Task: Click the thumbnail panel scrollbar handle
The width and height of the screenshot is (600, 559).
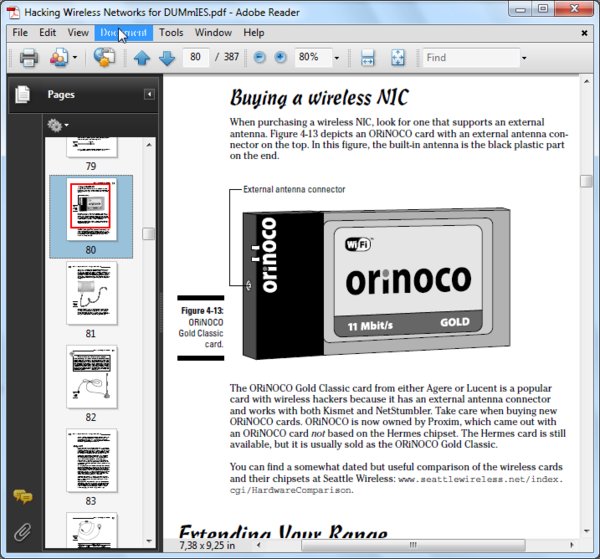Action: (149, 233)
